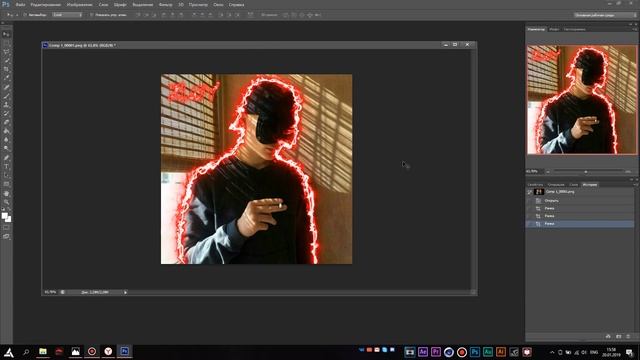
Task: Click document status bar zoom field
Action: coord(50,292)
